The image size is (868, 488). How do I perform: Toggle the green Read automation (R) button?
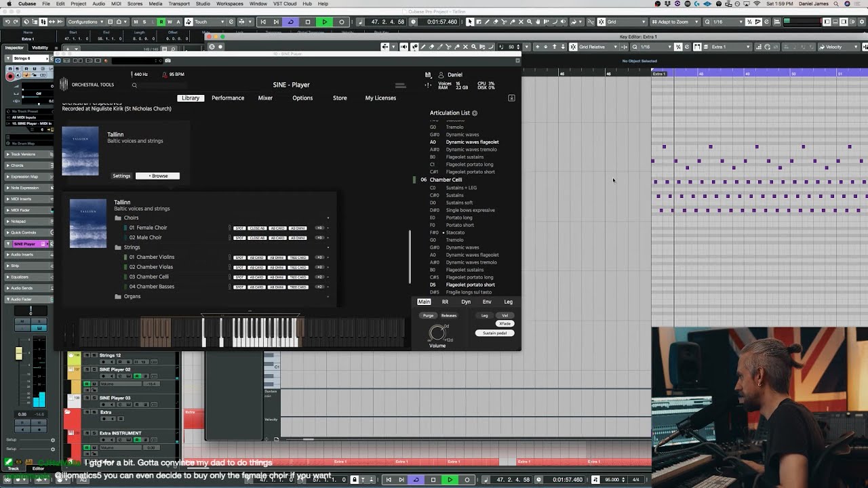(x=161, y=22)
